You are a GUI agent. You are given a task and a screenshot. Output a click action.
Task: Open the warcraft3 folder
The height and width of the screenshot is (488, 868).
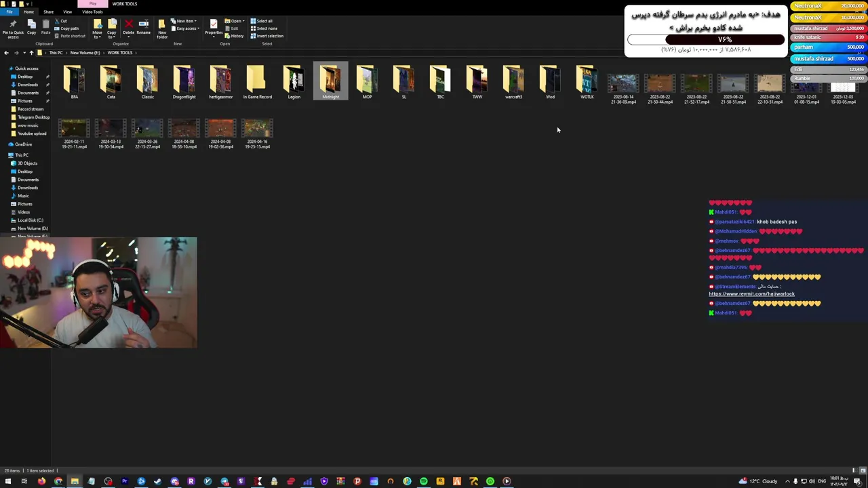513,81
